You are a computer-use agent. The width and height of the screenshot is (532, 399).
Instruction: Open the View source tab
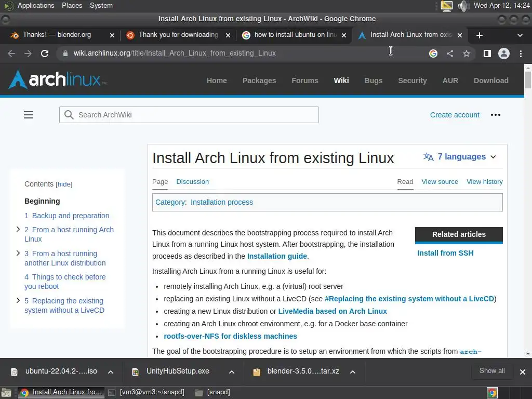440,182
